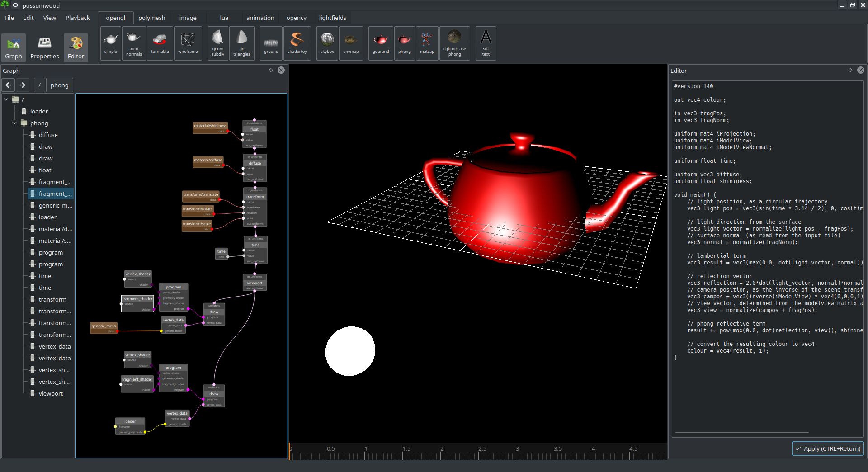Toggle the Editor panel button
The image size is (868, 472).
coord(76,47)
